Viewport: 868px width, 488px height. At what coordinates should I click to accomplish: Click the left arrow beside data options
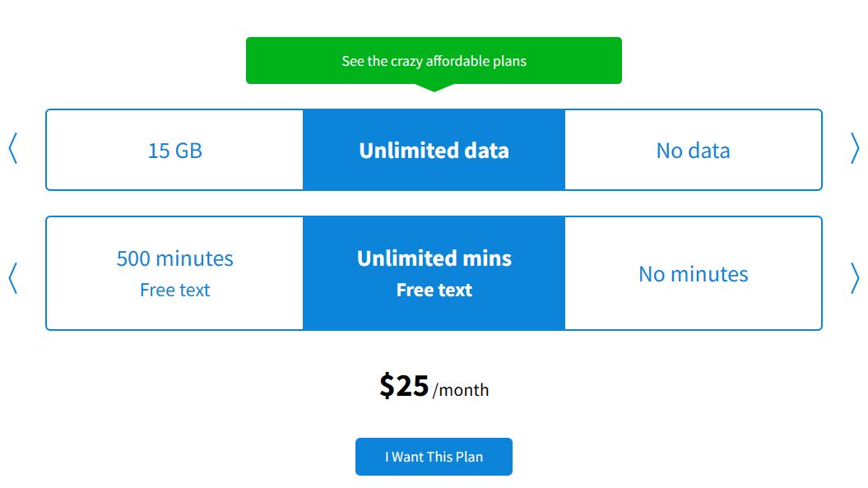coord(12,150)
